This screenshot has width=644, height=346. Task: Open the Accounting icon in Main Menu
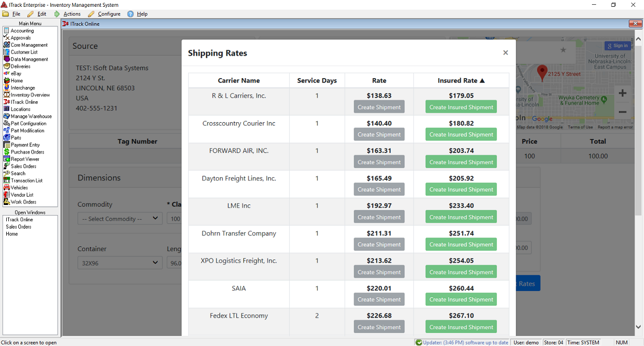coord(7,30)
